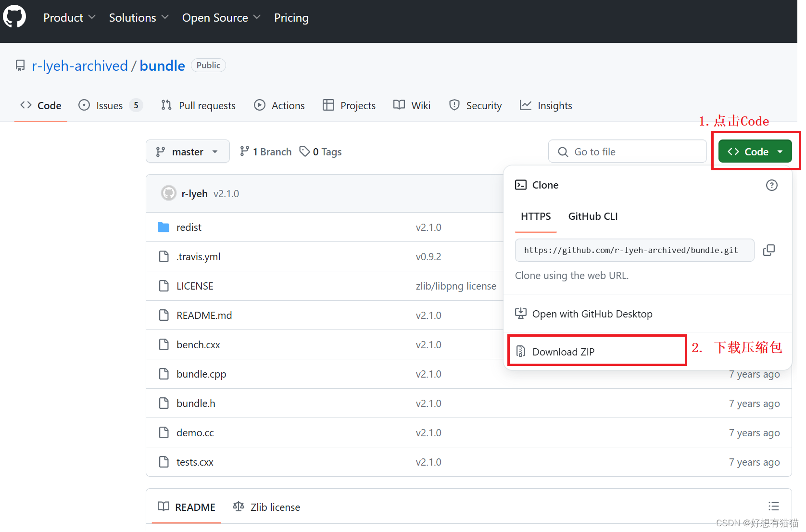The height and width of the screenshot is (532, 806).
Task: Expand the Product menu
Action: coord(69,18)
